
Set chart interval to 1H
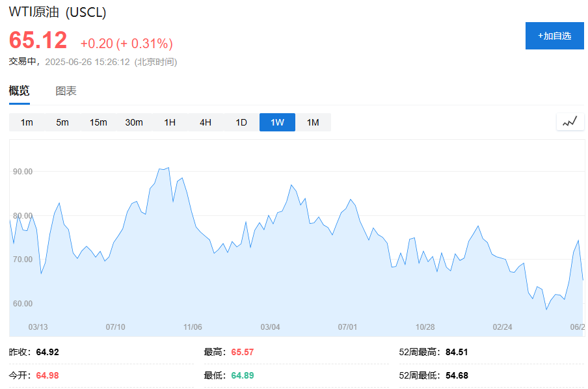(170, 122)
